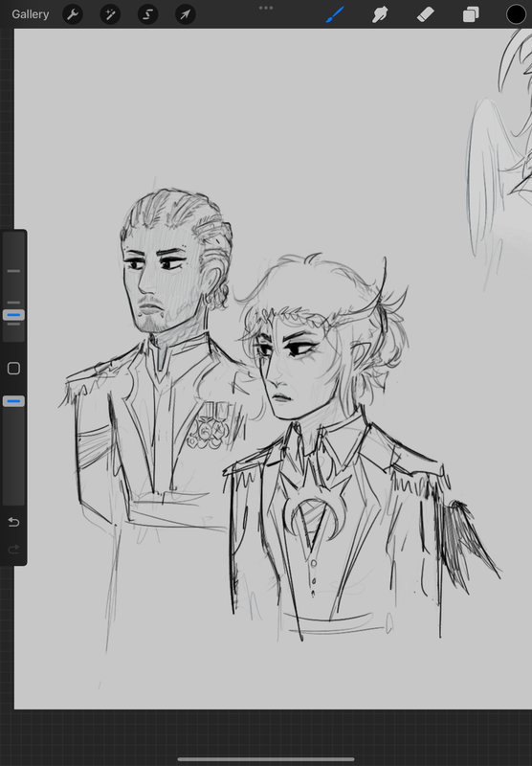Open the Actions wrench menu

(x=73, y=14)
